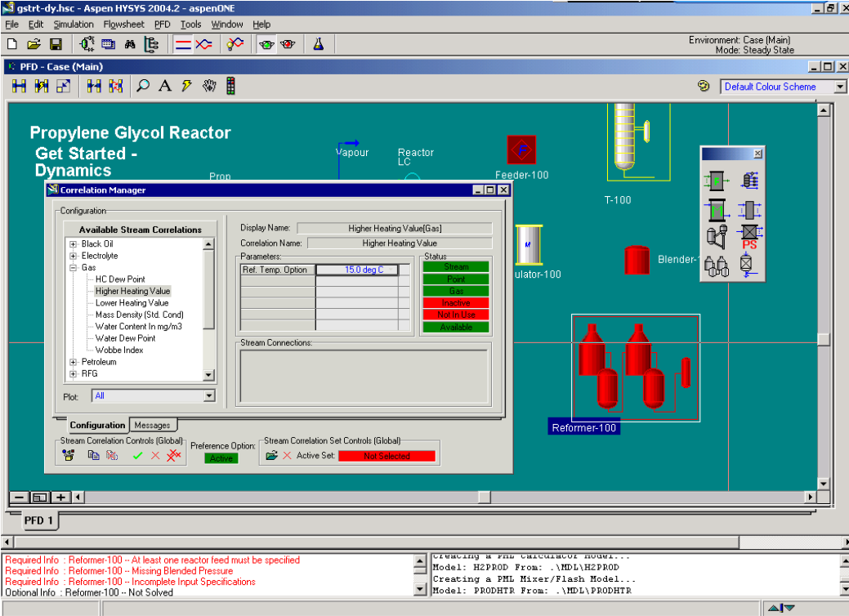This screenshot has width=849, height=616.
Task: Save the case with the floppy disk icon
Action: (56, 44)
